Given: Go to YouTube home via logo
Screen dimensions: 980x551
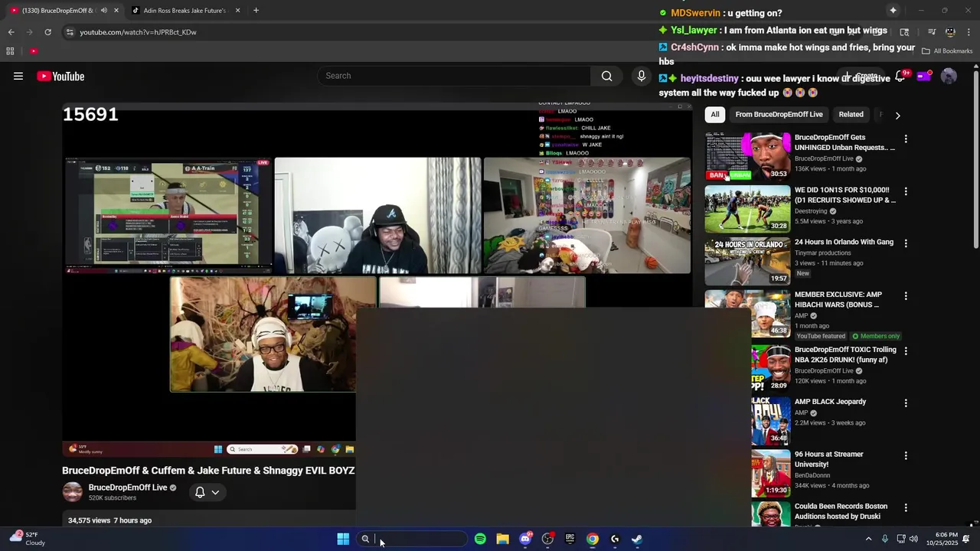Looking at the screenshot, I should [60, 76].
